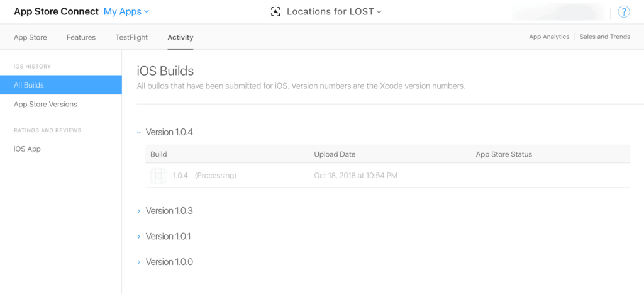644x294 pixels.
Task: Click the Locations for LOST app icon
Action: 275,12
